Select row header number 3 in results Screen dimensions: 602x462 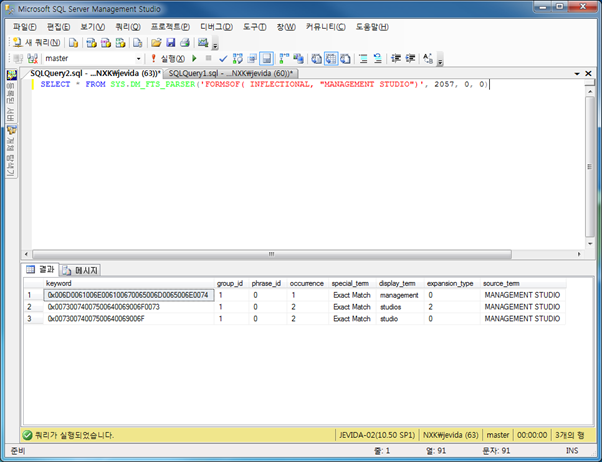33,319
